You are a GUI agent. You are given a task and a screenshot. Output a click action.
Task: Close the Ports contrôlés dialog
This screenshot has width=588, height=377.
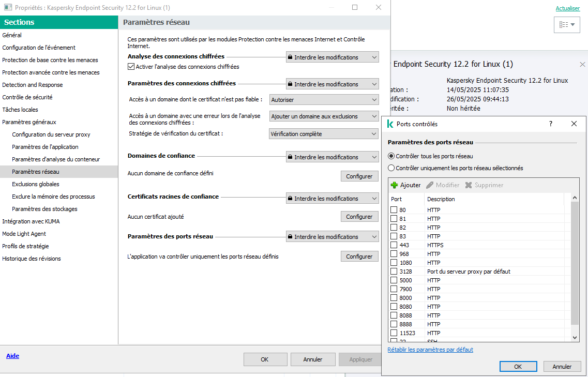pyautogui.click(x=574, y=124)
